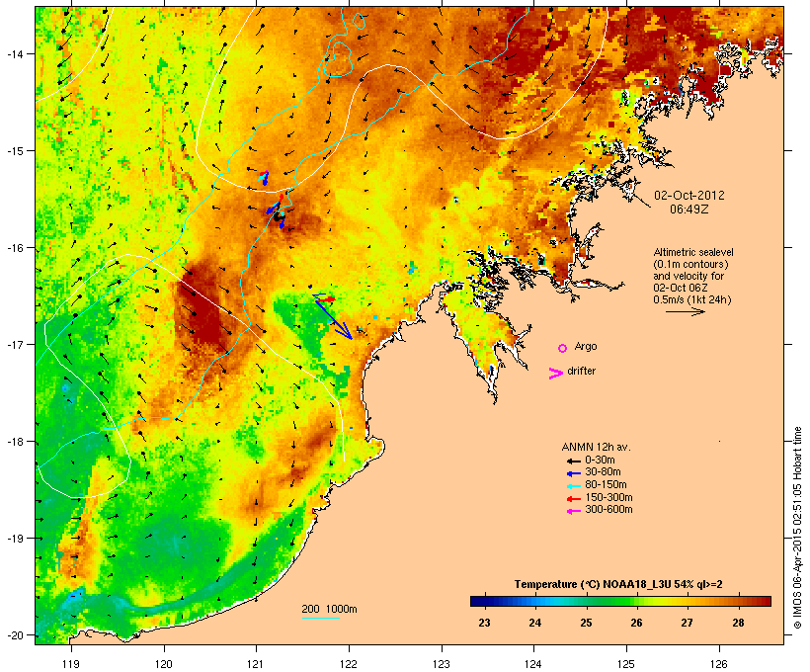Click the 'Altimetric sealevel' text line
Screen dimensions: 810x672
(693, 252)
